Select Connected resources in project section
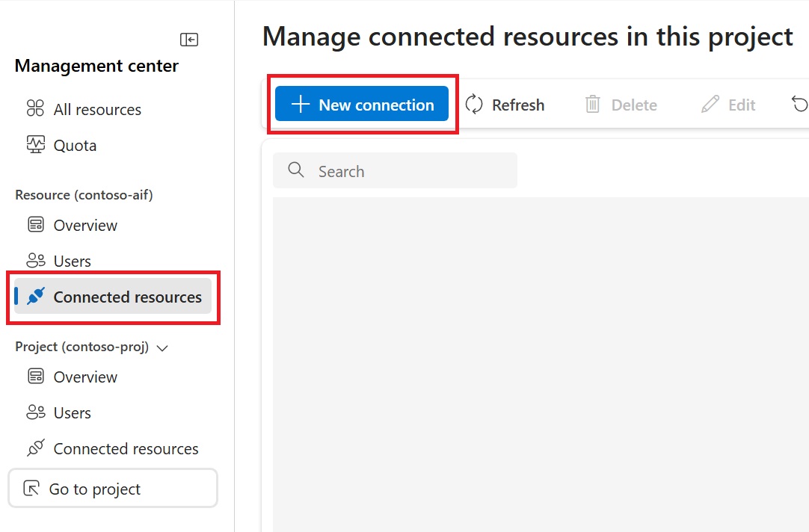Screen dimensions: 809x532 (126, 448)
